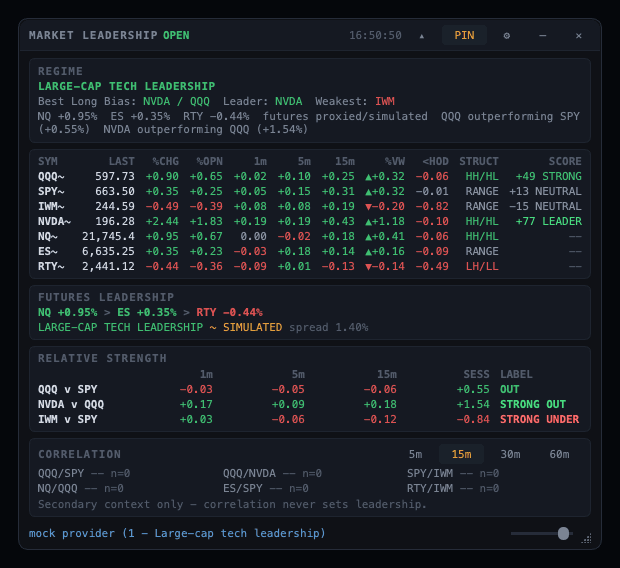Switch correlation window to 60m
The image size is (620, 568).
[x=559, y=454]
